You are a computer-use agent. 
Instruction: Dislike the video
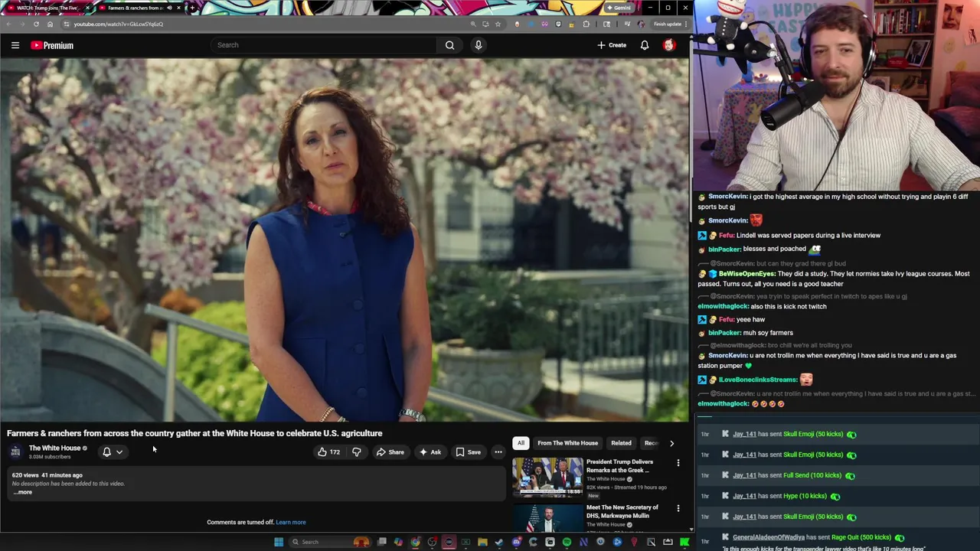tap(356, 452)
